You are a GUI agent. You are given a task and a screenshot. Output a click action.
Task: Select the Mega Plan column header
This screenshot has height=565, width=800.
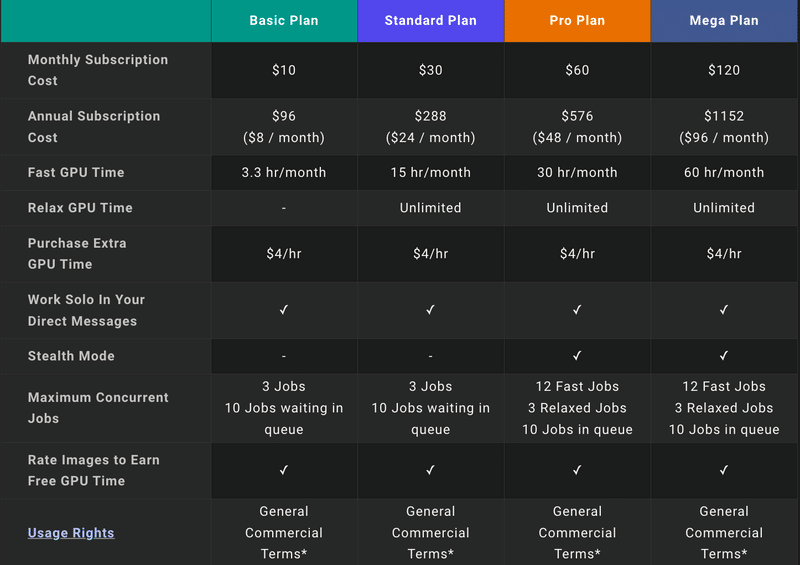coord(724,20)
